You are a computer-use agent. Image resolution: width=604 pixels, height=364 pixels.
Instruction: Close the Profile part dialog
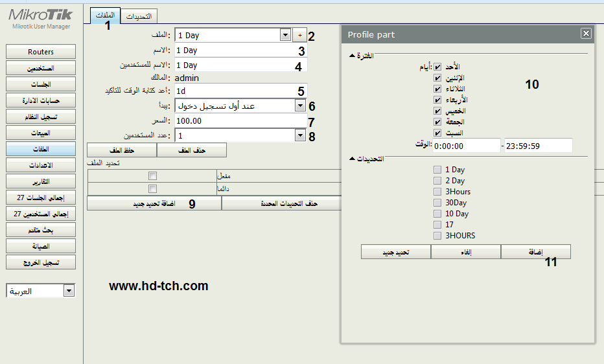point(586,34)
